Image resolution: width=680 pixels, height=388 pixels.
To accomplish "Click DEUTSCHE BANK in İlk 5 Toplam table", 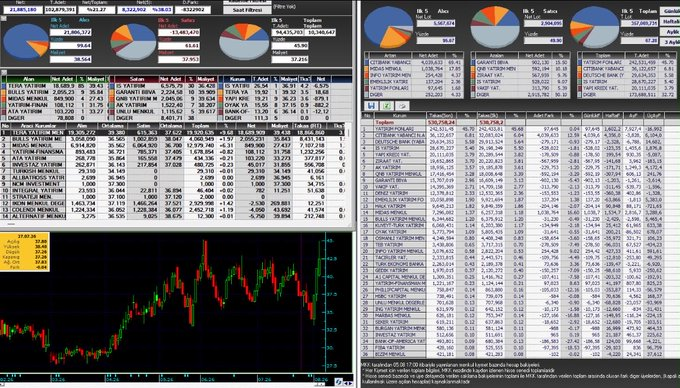I will pos(604,75).
